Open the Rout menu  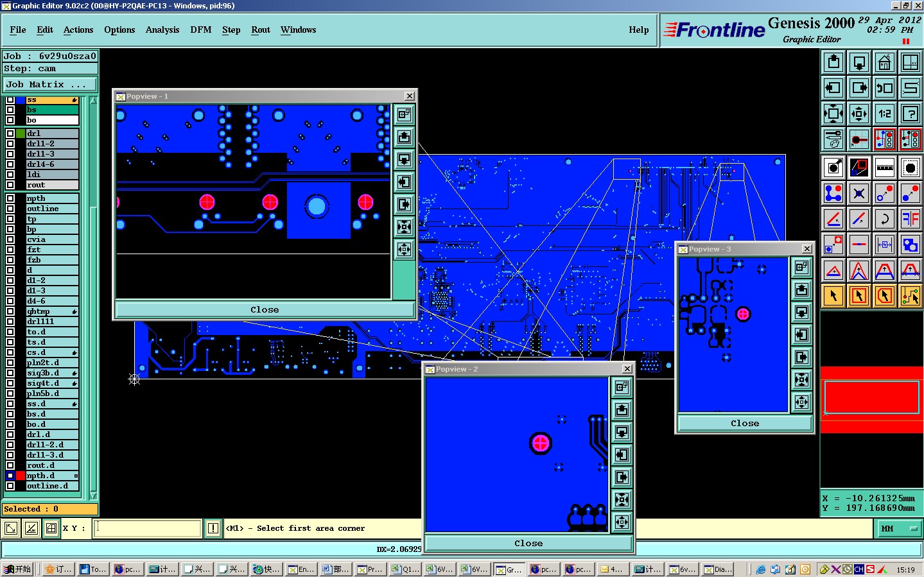[261, 30]
